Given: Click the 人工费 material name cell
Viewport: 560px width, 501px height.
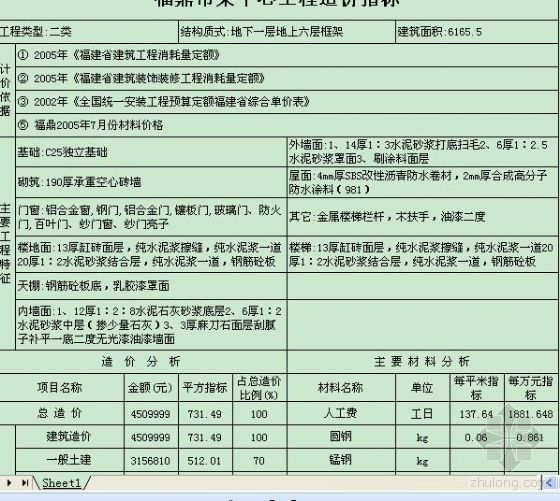Looking at the screenshot, I should point(341,414).
